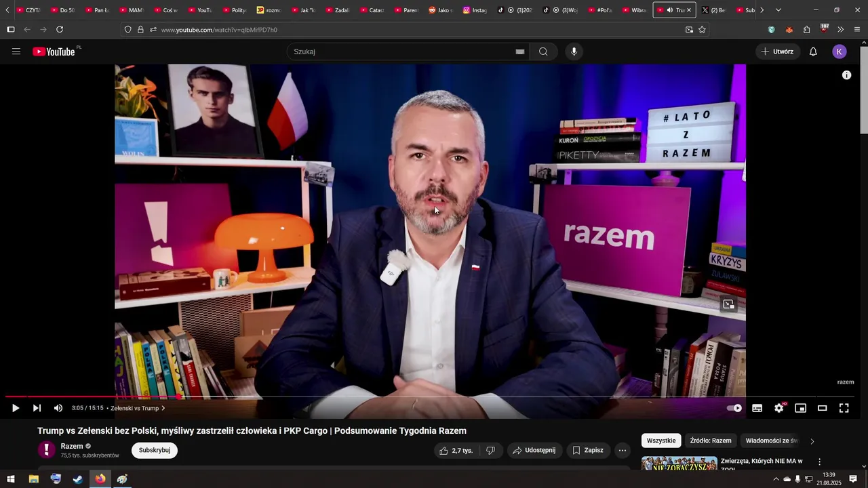Viewport: 868px width, 488px height.
Task: Open YouTube notifications bell
Action: coord(813,52)
